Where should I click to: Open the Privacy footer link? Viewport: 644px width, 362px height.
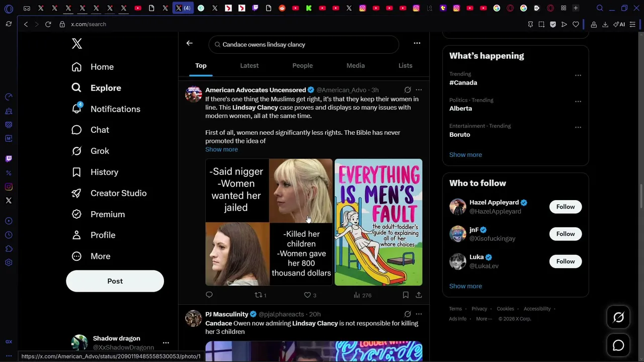(x=479, y=309)
